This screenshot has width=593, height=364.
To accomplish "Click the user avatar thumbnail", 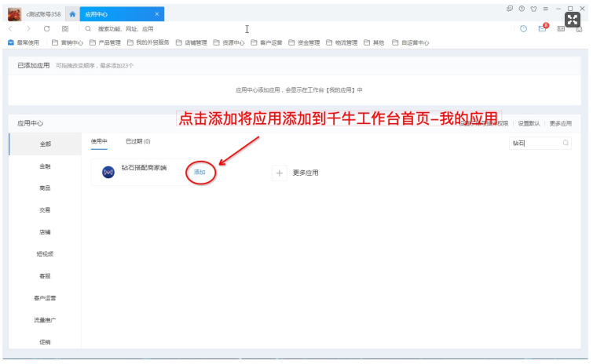I will pyautogui.click(x=14, y=14).
